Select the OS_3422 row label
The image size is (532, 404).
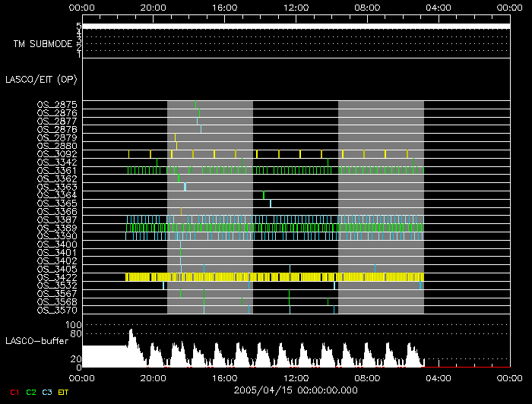(57, 277)
